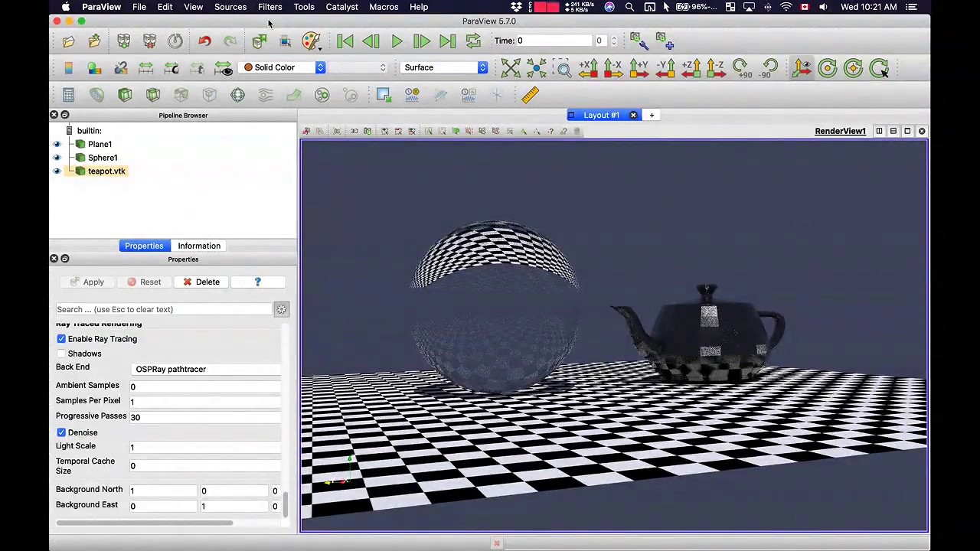The image size is (980, 551).
Task: Toggle advanced properties gear button
Action: [282, 309]
